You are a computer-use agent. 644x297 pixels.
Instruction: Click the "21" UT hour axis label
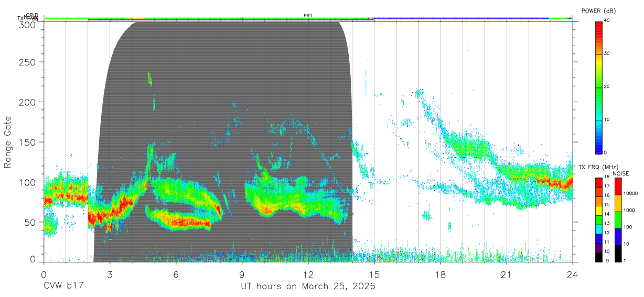tap(506, 274)
